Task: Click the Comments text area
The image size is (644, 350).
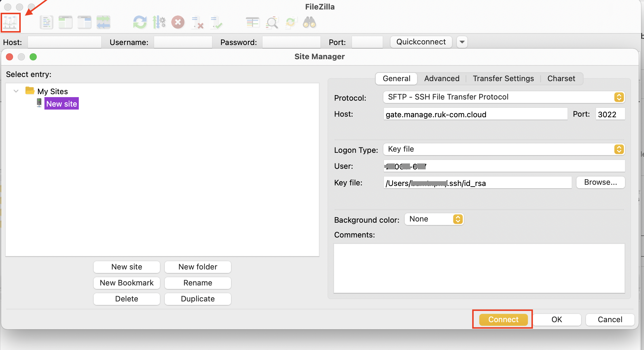Action: click(479, 268)
